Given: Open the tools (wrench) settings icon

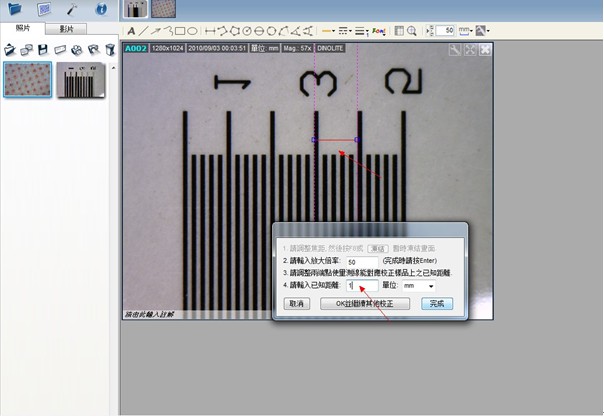Looking at the screenshot, I should click(72, 10).
